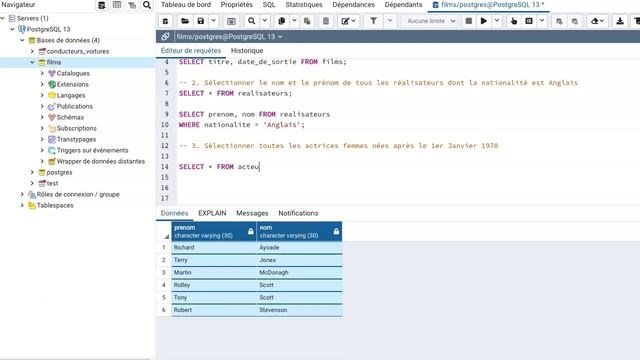Open the copy options dropdown arrow

tap(294, 21)
